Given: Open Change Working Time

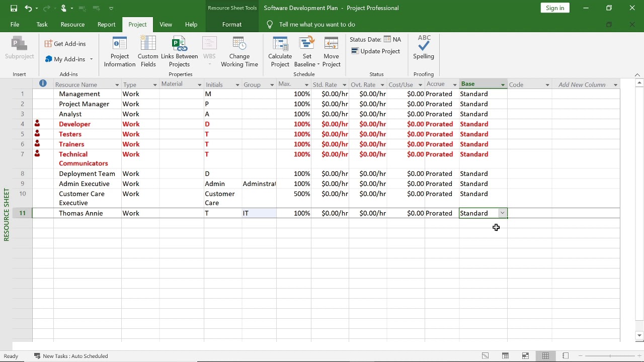Looking at the screenshot, I should click(239, 52).
